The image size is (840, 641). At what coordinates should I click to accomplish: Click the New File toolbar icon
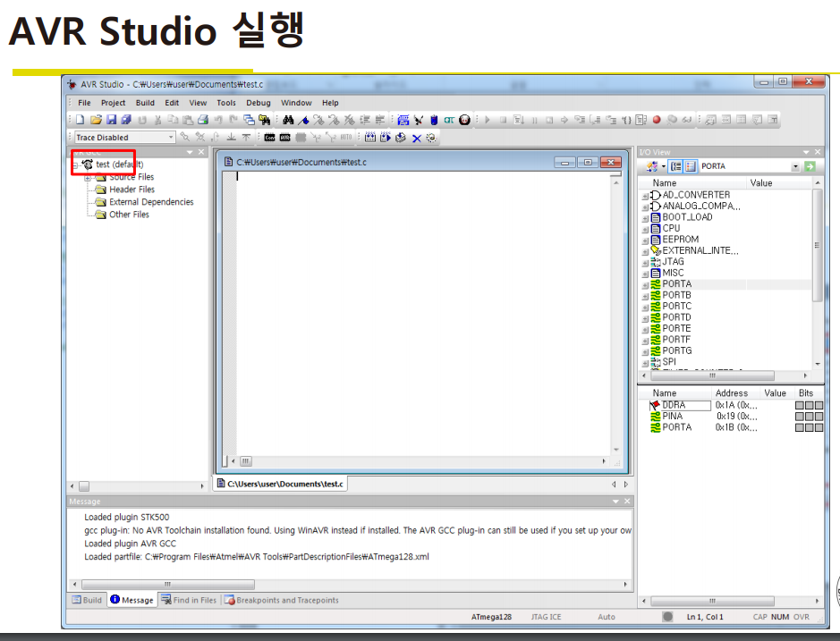[x=79, y=118]
